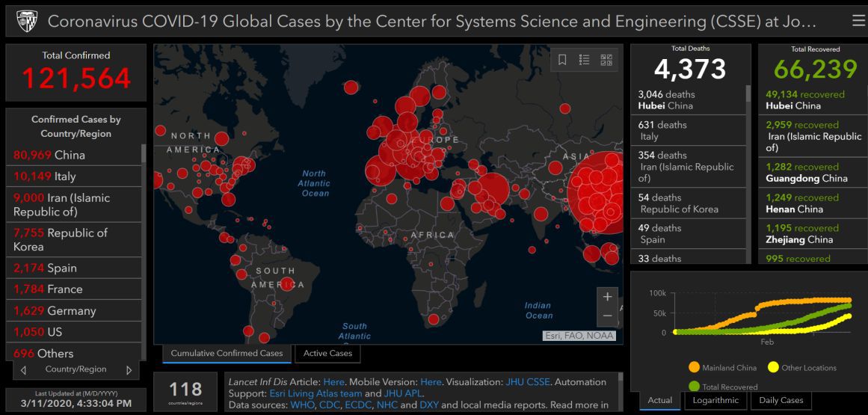Open the basemap gallery grid icon
This screenshot has height=415, width=868.
coord(606,60)
